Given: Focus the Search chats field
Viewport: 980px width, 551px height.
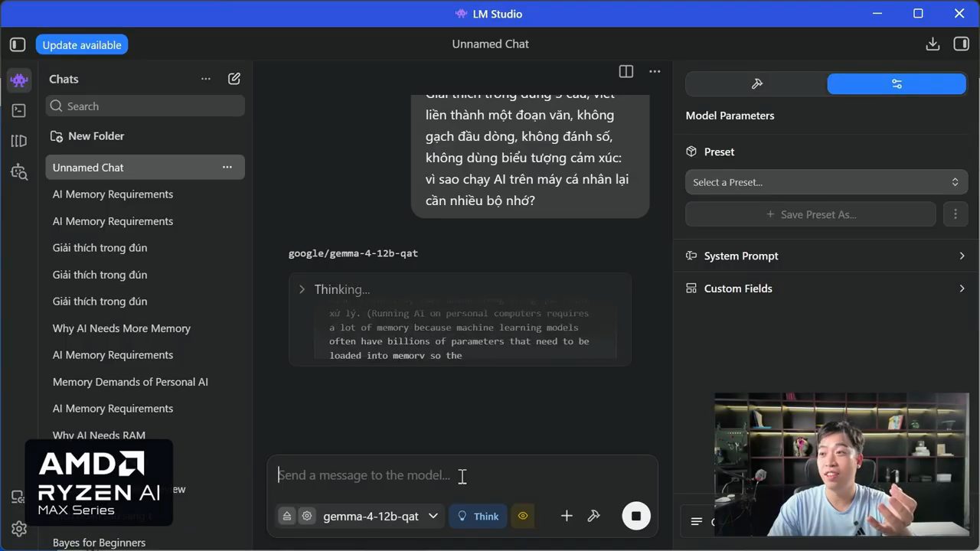Looking at the screenshot, I should click(x=145, y=106).
